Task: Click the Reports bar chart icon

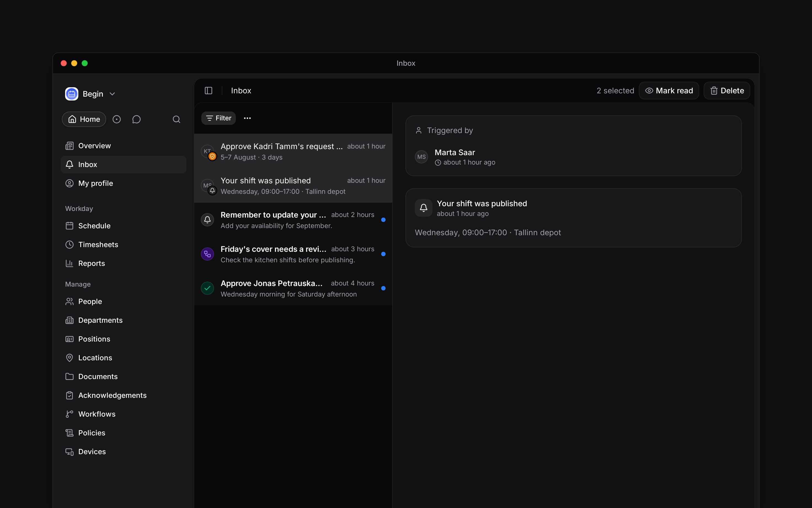Action: click(70, 263)
